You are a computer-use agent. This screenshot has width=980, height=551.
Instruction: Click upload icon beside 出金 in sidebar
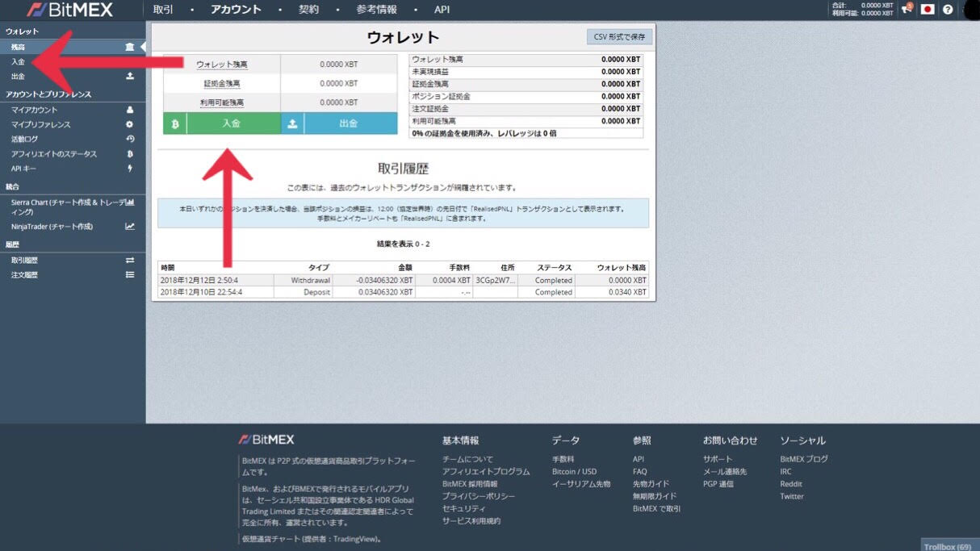click(130, 77)
